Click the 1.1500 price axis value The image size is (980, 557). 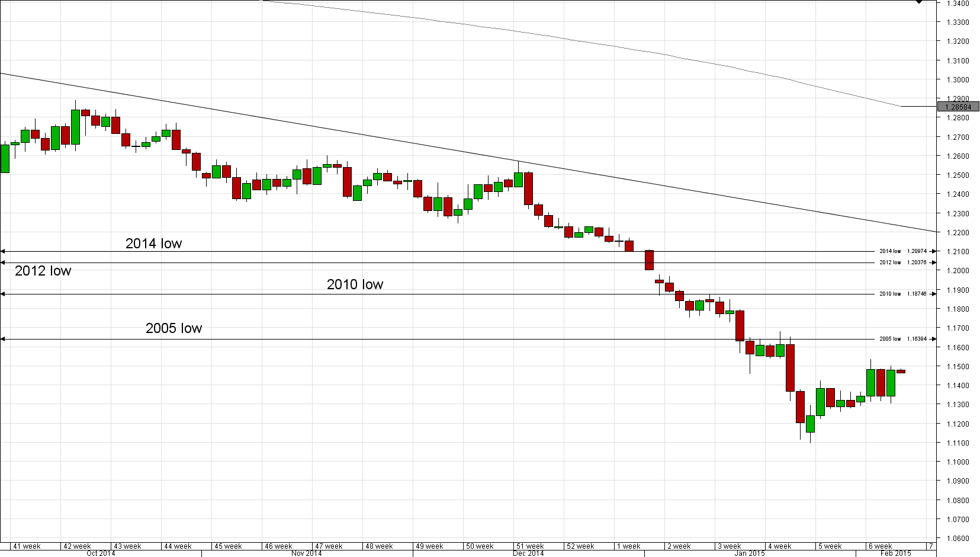[x=957, y=367]
